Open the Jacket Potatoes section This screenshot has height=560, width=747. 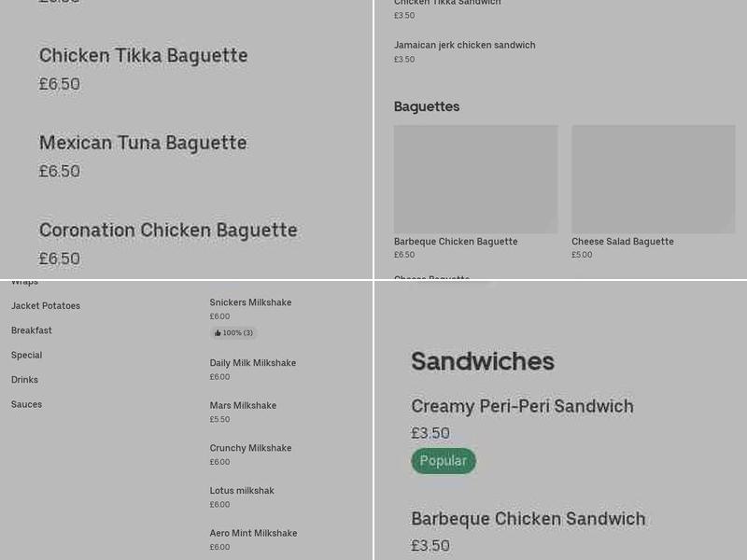[x=45, y=305]
